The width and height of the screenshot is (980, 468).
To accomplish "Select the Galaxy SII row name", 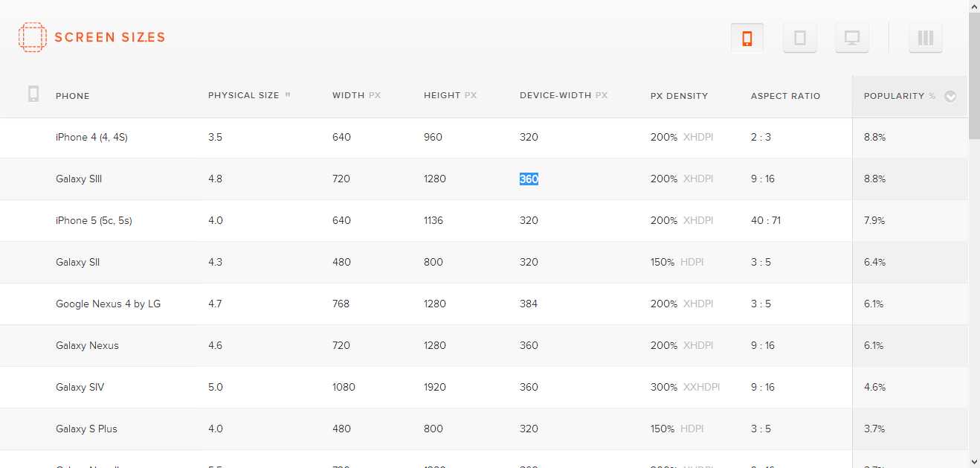I will pos(77,262).
